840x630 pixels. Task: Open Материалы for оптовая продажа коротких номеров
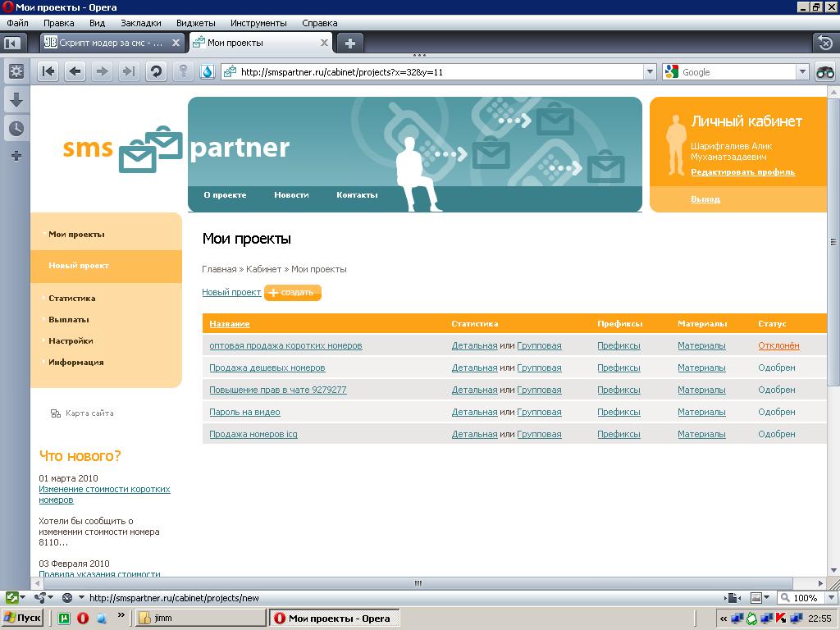(701, 345)
